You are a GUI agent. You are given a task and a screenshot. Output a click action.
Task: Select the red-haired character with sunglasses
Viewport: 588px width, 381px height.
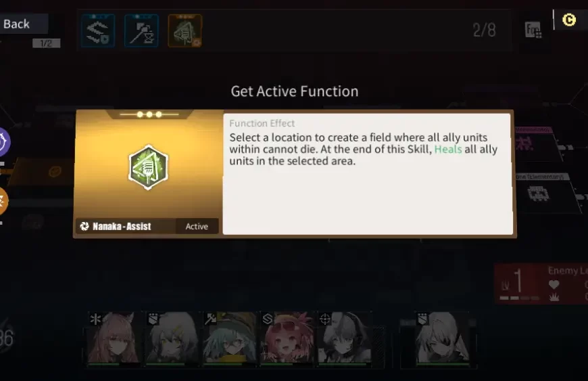pyautogui.click(x=287, y=339)
